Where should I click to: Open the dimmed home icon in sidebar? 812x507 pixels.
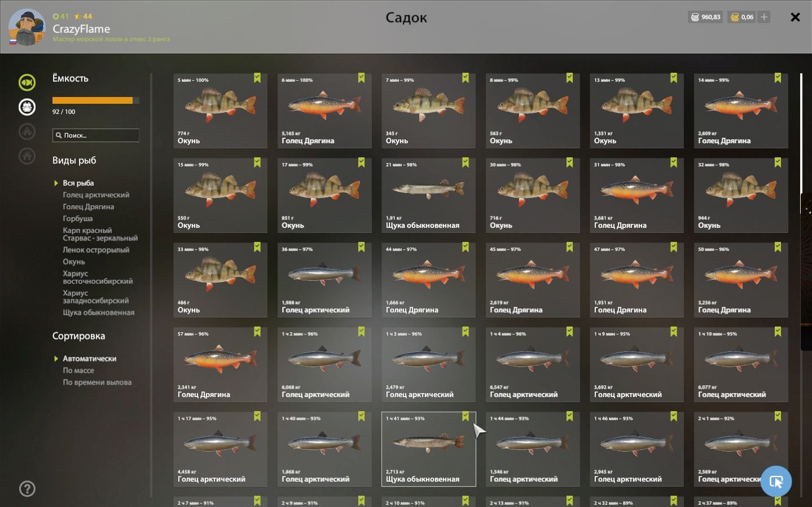pyautogui.click(x=27, y=156)
